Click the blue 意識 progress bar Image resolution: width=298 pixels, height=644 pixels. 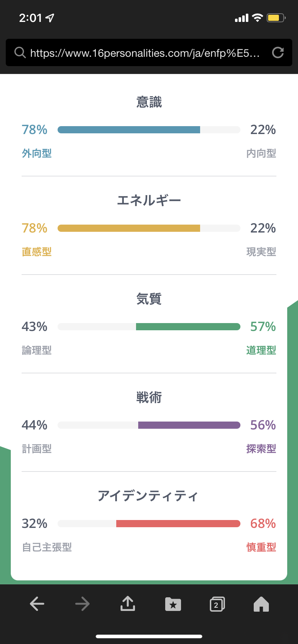(129, 130)
